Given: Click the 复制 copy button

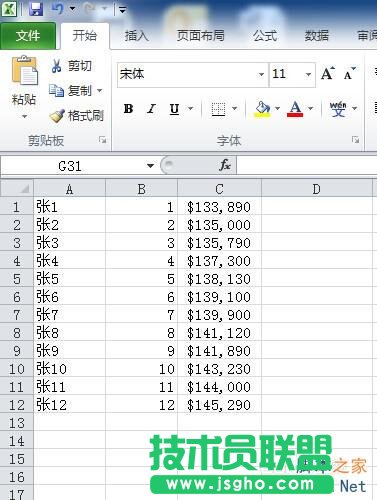Looking at the screenshot, I should coord(70,90).
